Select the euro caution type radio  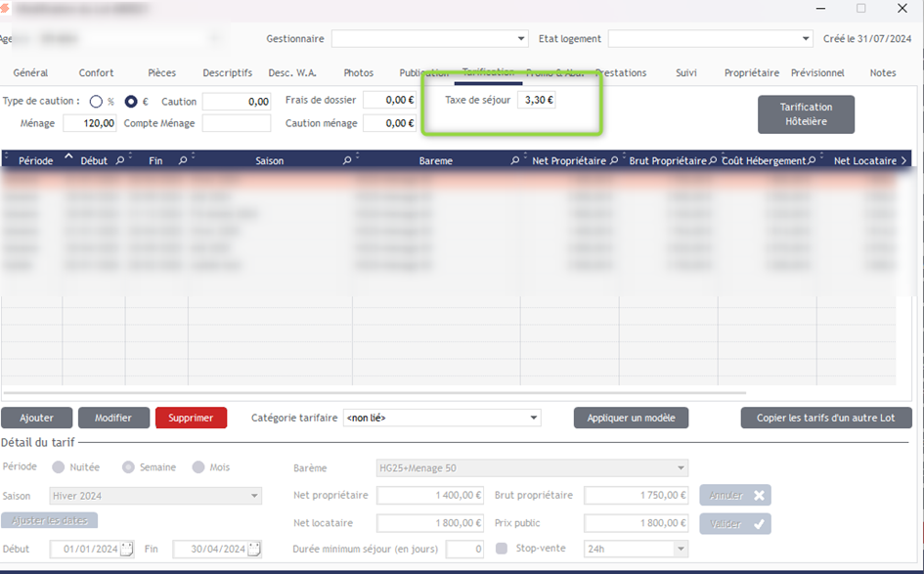(131, 102)
